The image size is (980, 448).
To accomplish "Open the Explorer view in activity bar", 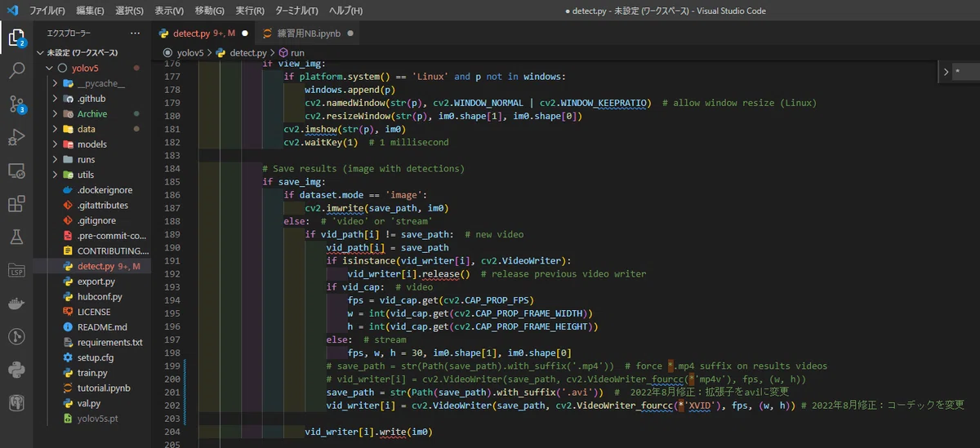I will coord(16,37).
